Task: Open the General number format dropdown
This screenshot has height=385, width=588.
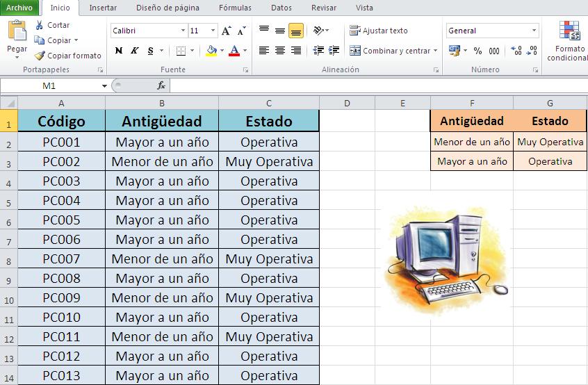Action: [534, 31]
